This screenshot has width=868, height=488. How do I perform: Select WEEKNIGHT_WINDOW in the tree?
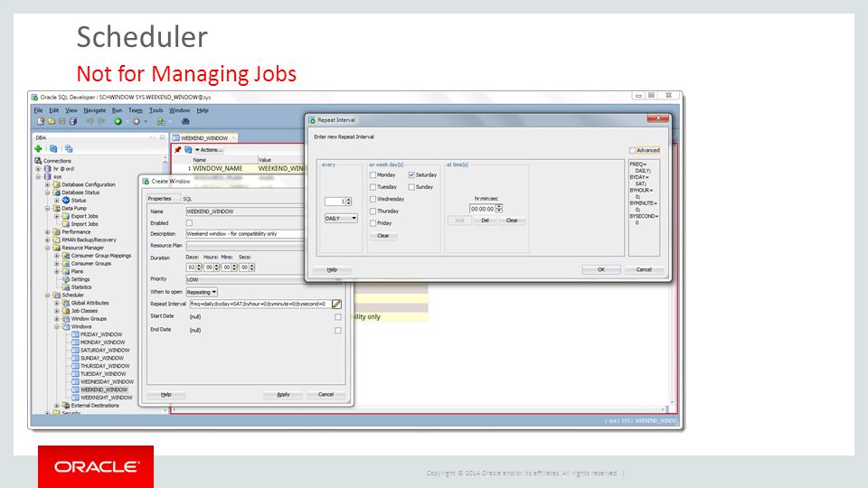coord(107,398)
